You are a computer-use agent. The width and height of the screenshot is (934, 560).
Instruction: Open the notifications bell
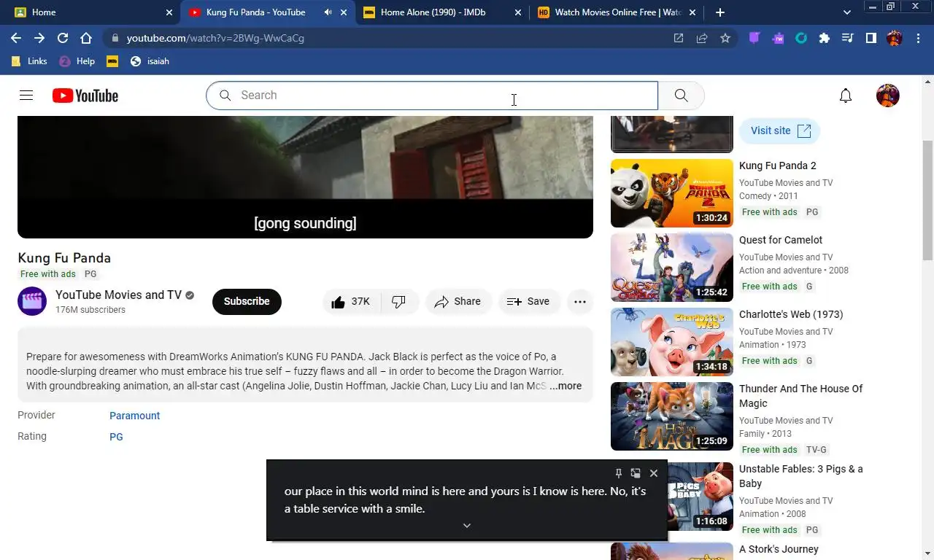pos(846,96)
